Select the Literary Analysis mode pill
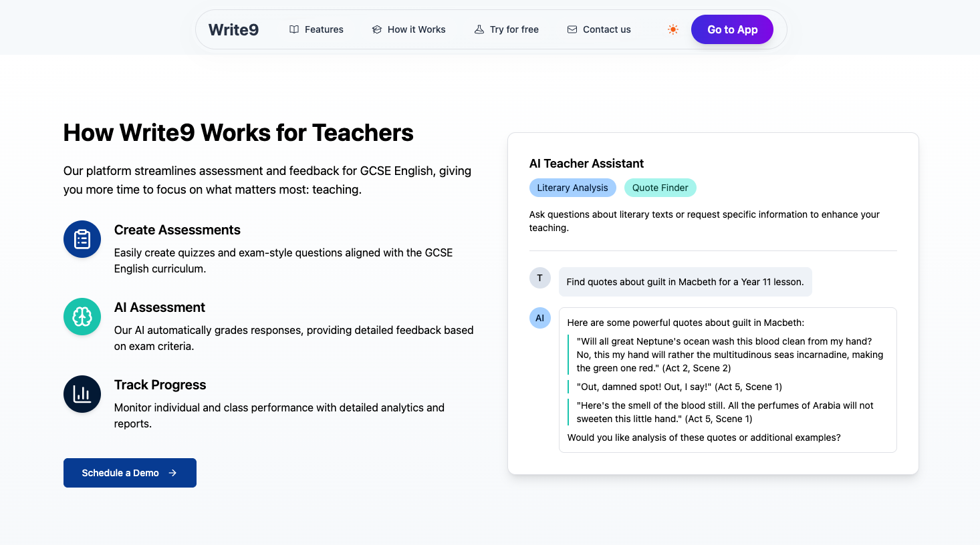Image resolution: width=980 pixels, height=545 pixels. point(572,188)
